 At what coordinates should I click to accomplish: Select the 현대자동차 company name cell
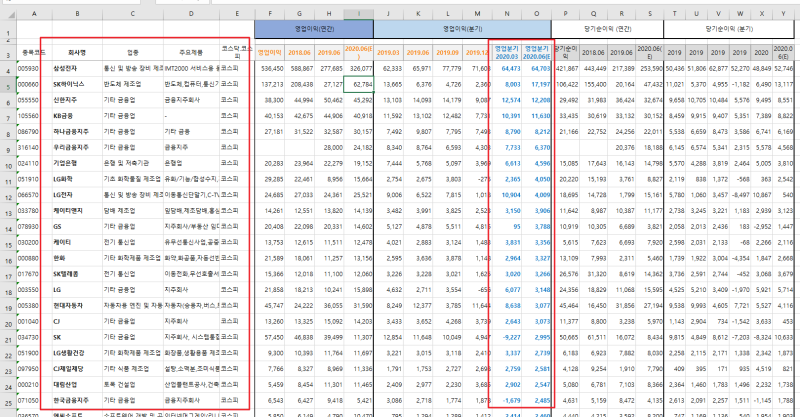(77, 306)
